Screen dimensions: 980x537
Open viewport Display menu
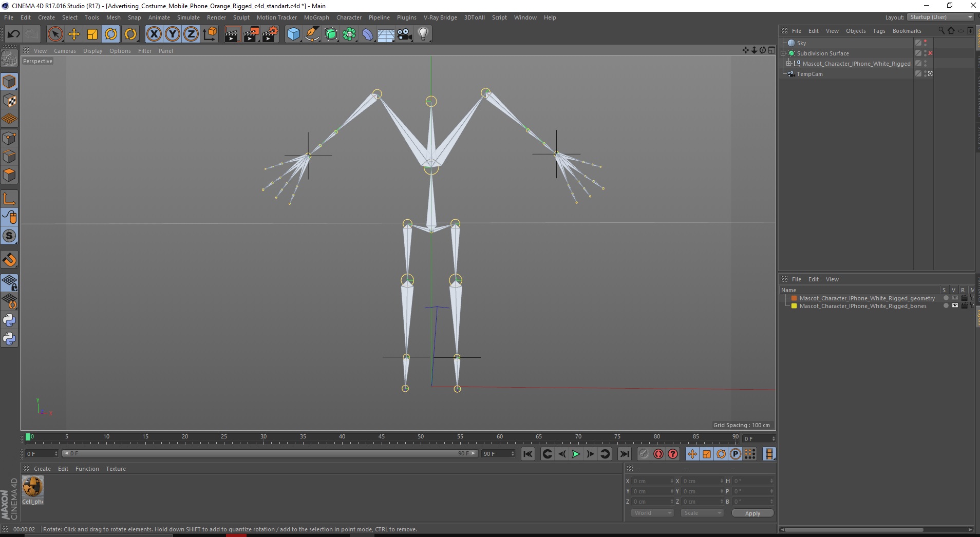[92, 51]
